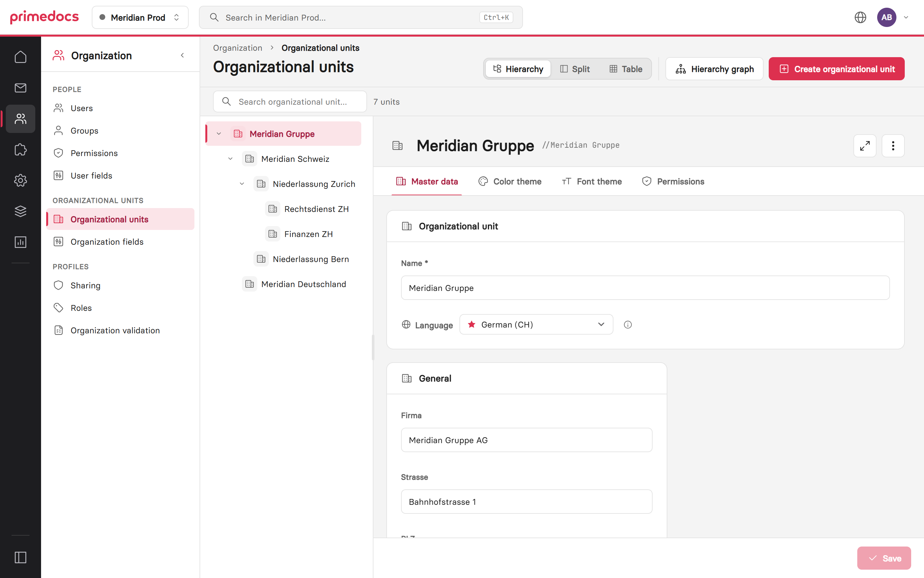
Task: Open the Font theme tab
Action: coord(591,181)
